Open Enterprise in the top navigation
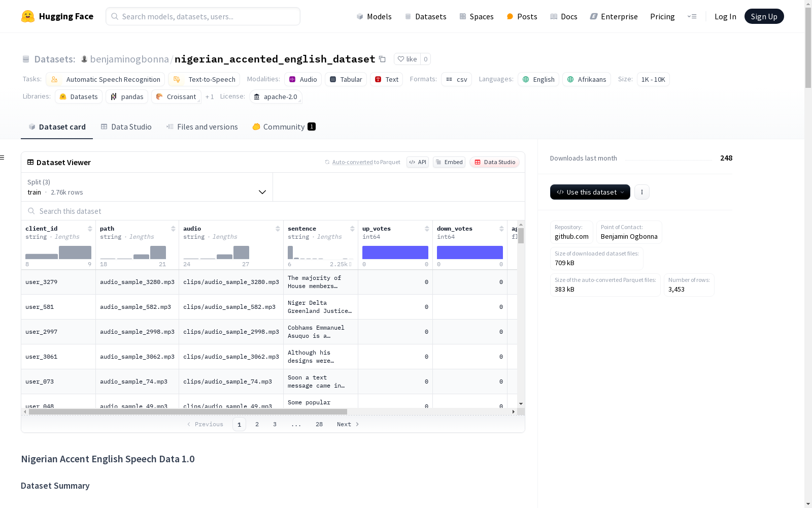This screenshot has height=508, width=812. (614, 16)
